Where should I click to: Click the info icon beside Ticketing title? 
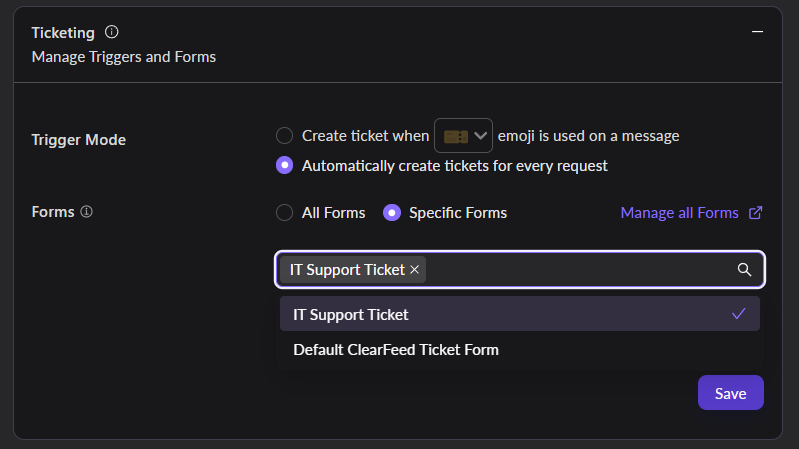click(x=112, y=32)
